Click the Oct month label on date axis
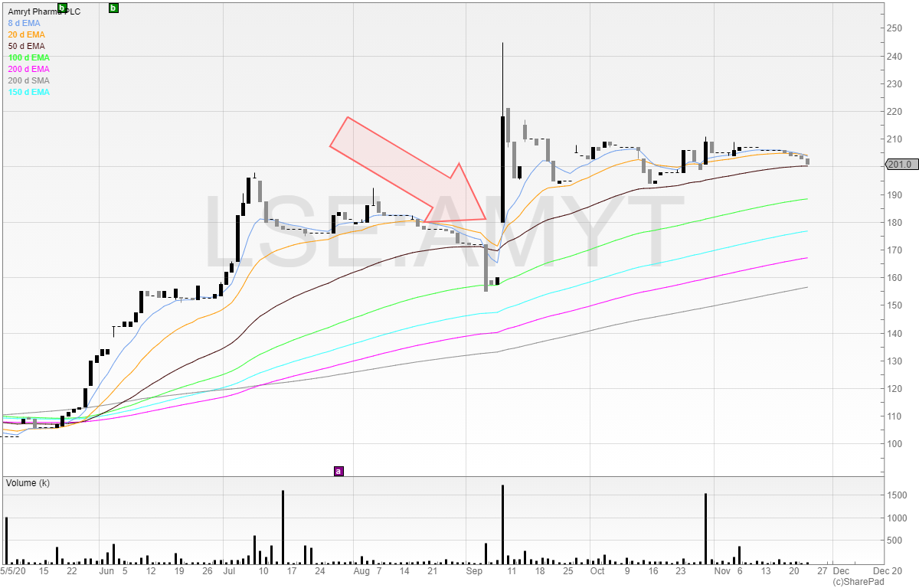 point(597,571)
